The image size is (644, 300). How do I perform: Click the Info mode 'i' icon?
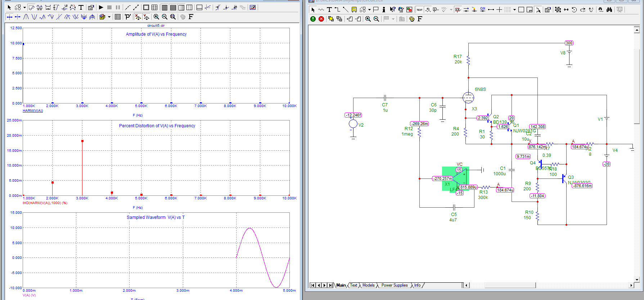[384, 10]
